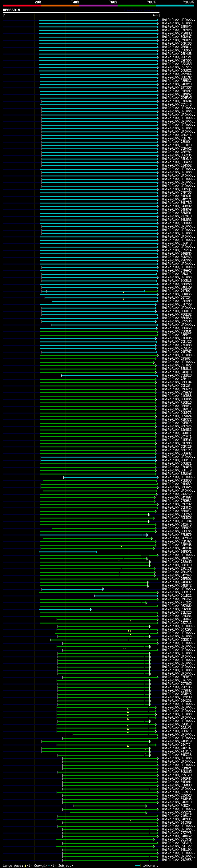Screen dimensions: 197x868
Task: Select the UniRef100_A7LH79 label
Action: point(176,535)
